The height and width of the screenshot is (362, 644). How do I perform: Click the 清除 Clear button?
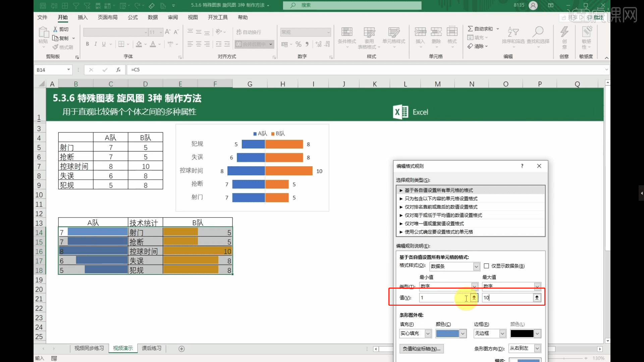(x=478, y=46)
